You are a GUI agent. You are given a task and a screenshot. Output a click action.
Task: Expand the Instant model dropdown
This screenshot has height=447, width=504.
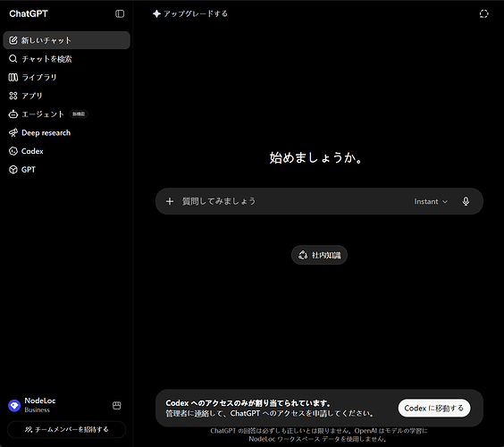tap(431, 201)
